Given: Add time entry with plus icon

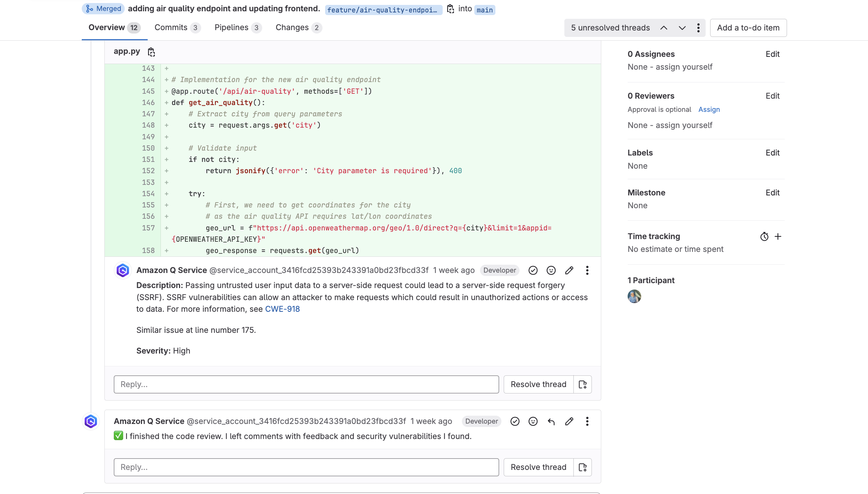Looking at the screenshot, I should (778, 236).
